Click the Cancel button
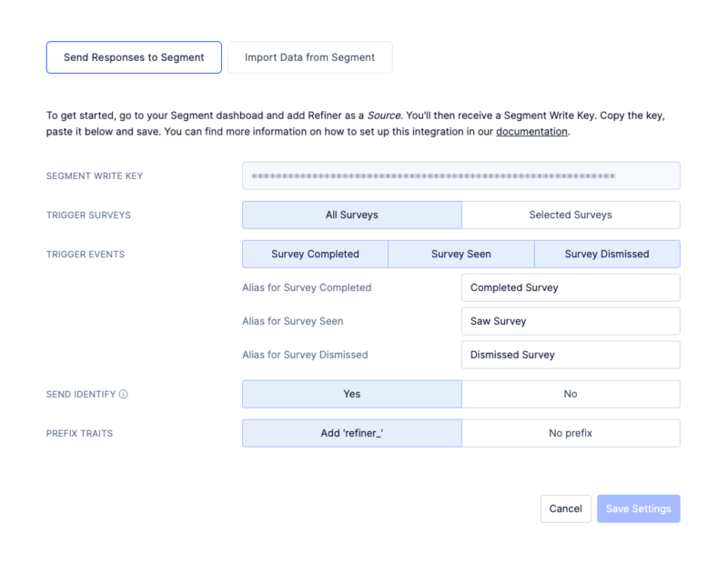The height and width of the screenshot is (564, 728). pyautogui.click(x=565, y=509)
